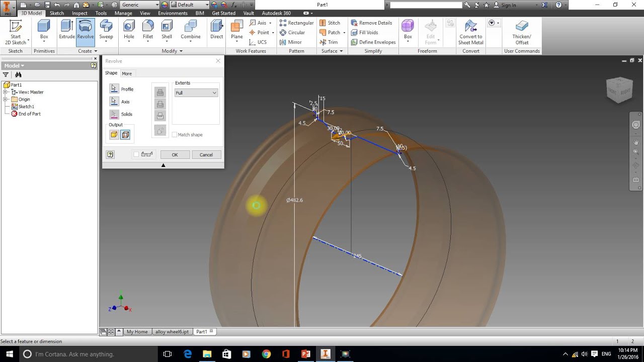This screenshot has width=644, height=362.
Task: Collapse the Revolve dialog bottom arrow
Action: tap(163, 165)
